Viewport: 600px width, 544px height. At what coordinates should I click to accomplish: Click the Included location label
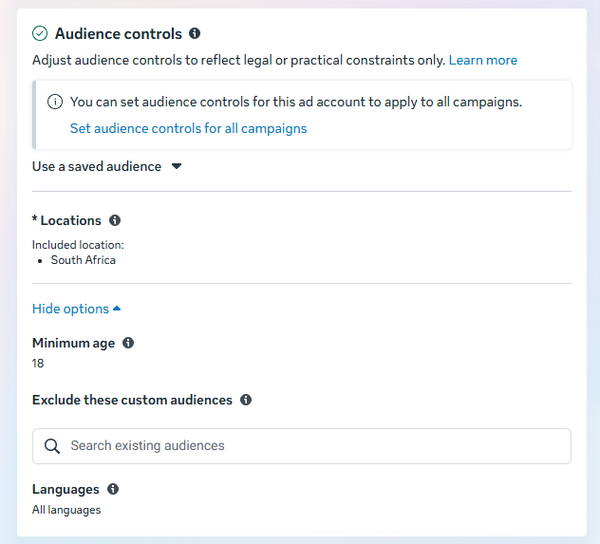click(78, 245)
